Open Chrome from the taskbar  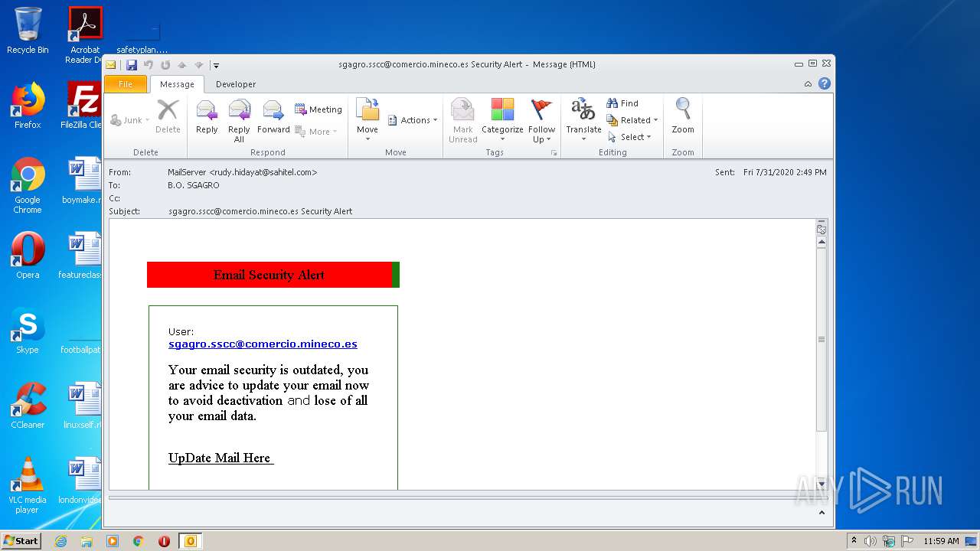click(139, 541)
